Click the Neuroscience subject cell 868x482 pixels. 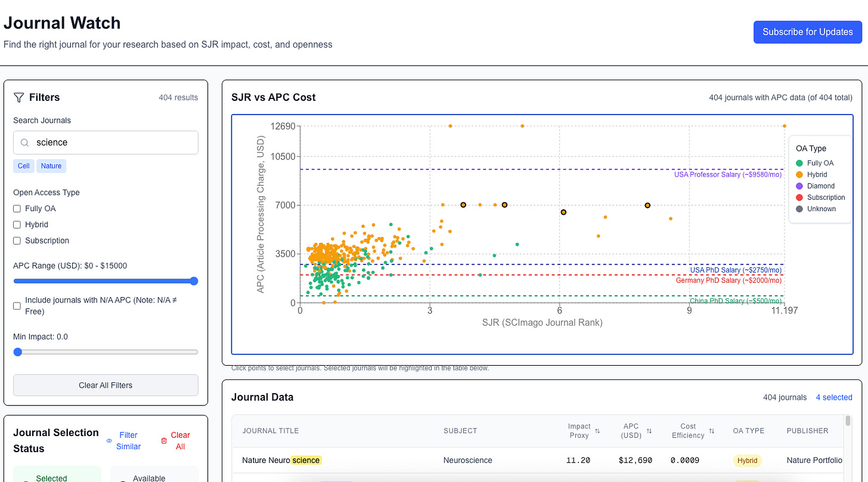[468, 461]
